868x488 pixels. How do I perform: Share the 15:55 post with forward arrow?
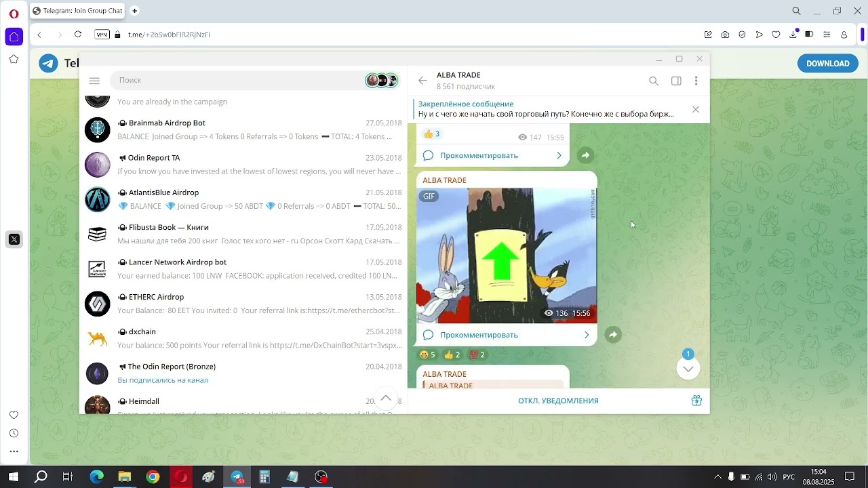(585, 155)
